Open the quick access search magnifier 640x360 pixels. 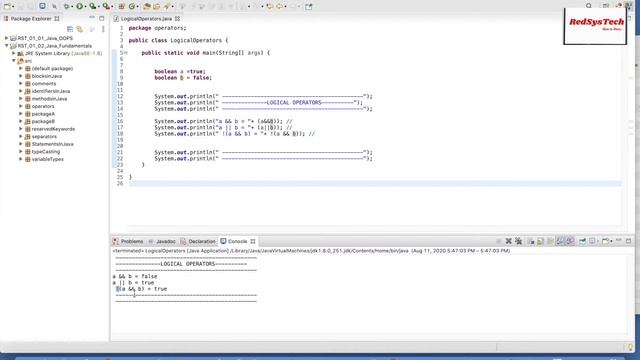pos(589,6)
